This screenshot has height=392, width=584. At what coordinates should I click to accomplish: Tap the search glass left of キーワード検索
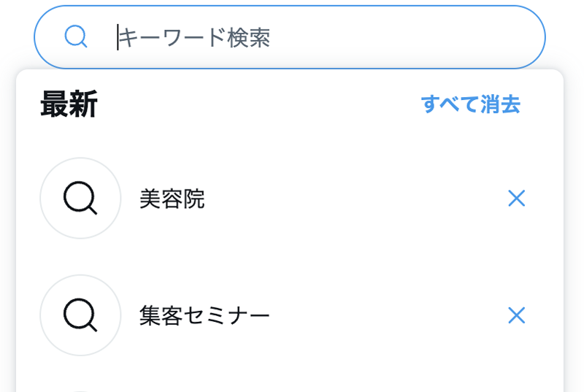(76, 36)
